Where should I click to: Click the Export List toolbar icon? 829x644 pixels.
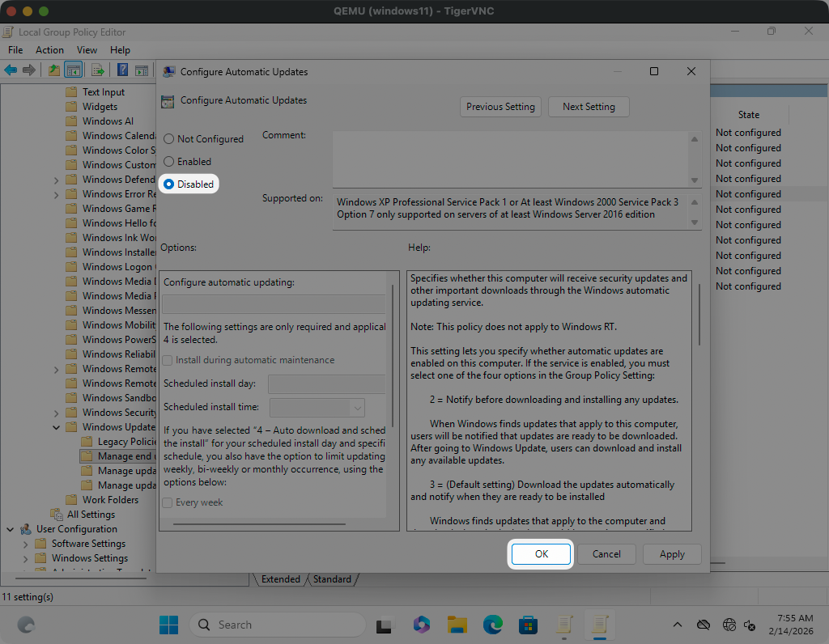click(x=97, y=70)
